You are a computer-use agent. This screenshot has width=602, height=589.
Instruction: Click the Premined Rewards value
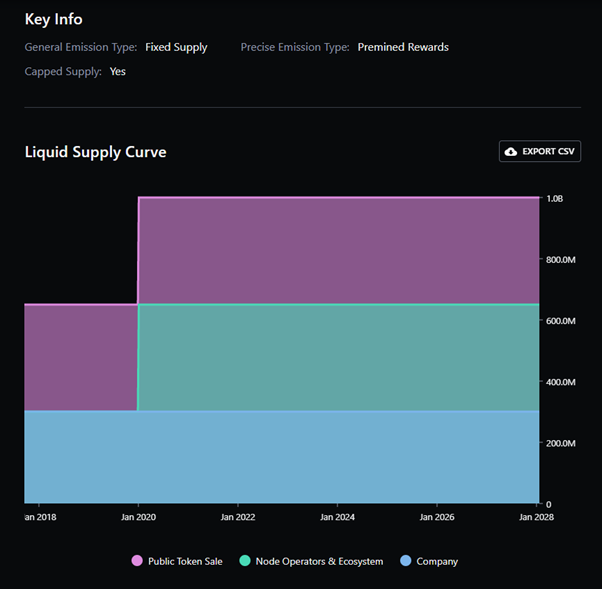[x=403, y=47]
